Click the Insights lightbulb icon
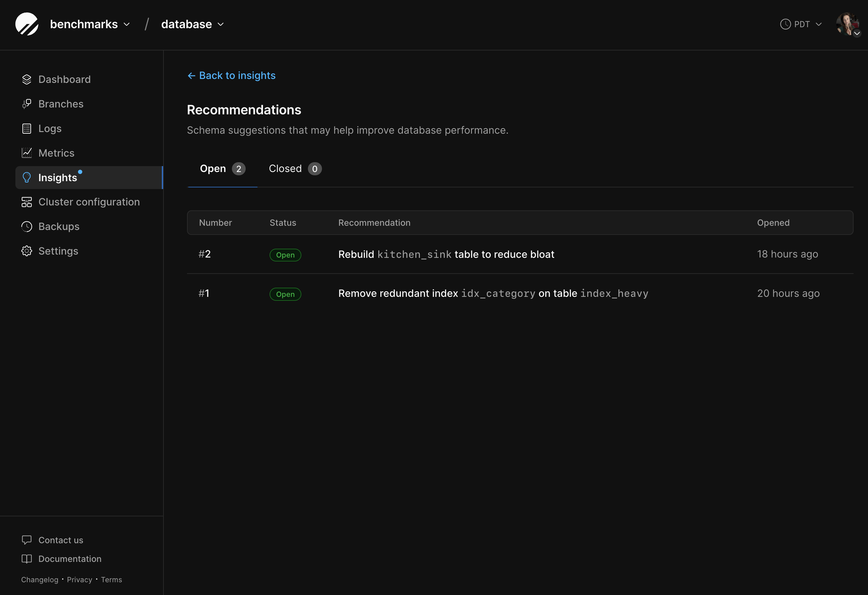 click(x=26, y=177)
